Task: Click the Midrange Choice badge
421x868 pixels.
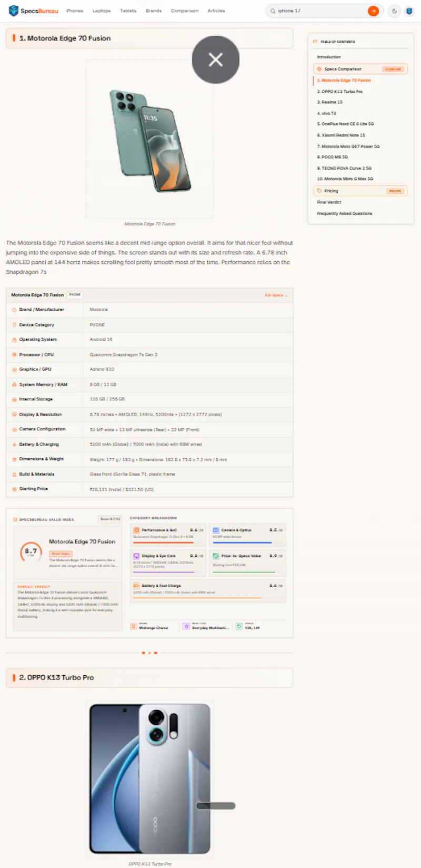Action: point(150,626)
